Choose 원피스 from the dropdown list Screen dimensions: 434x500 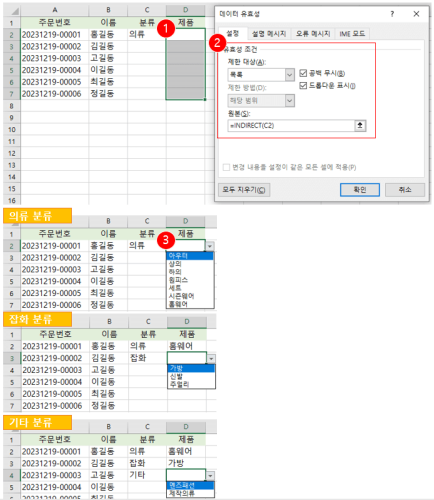click(190, 280)
